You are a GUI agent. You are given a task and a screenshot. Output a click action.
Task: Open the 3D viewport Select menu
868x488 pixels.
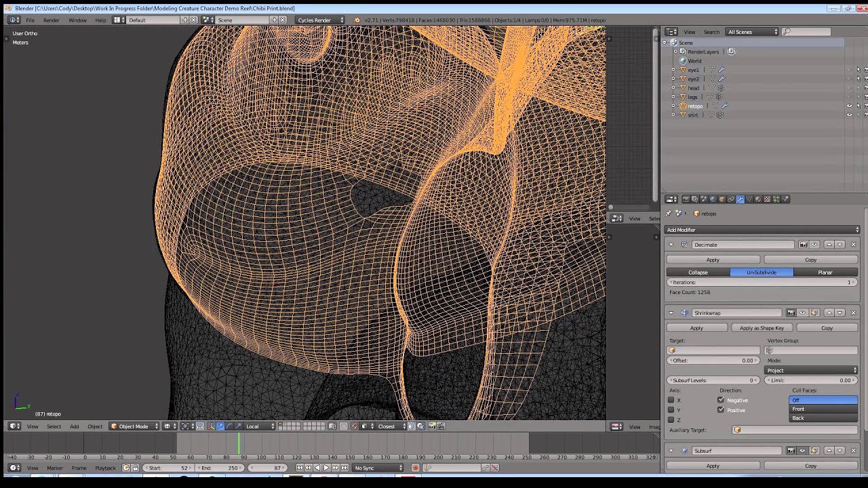point(54,426)
